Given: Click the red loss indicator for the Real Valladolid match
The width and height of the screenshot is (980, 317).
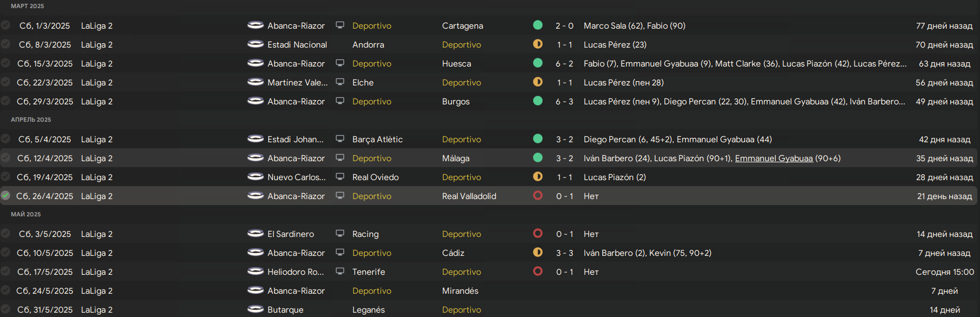Looking at the screenshot, I should pyautogui.click(x=538, y=196).
